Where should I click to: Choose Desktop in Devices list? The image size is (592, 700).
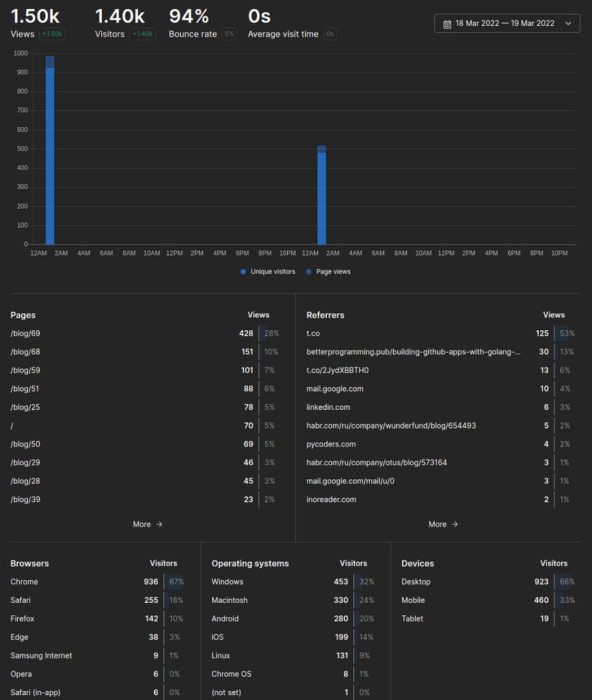(x=416, y=582)
